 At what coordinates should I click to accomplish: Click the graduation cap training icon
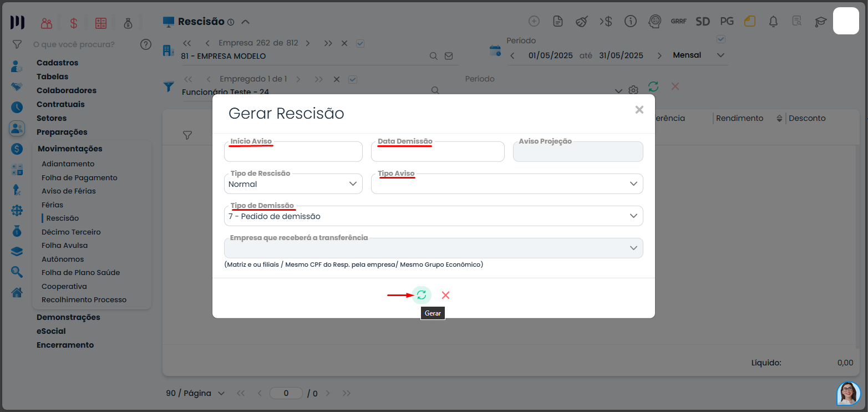coord(820,22)
